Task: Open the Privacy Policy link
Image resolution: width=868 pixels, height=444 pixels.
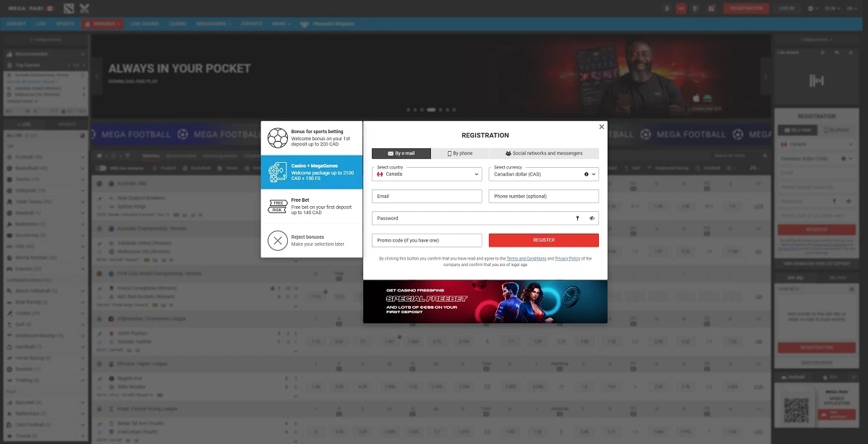Action: click(x=568, y=258)
